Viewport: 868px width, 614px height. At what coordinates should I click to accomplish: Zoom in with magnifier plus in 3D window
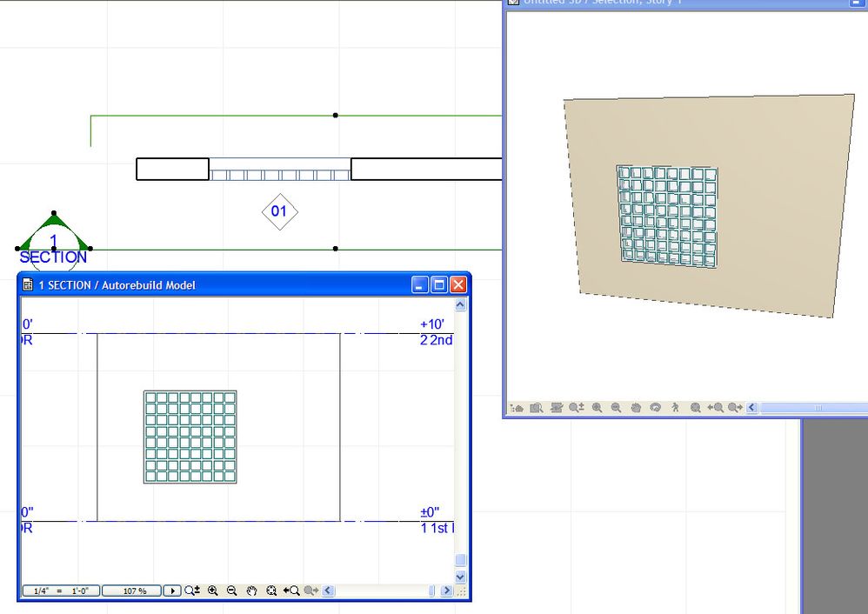click(x=597, y=408)
